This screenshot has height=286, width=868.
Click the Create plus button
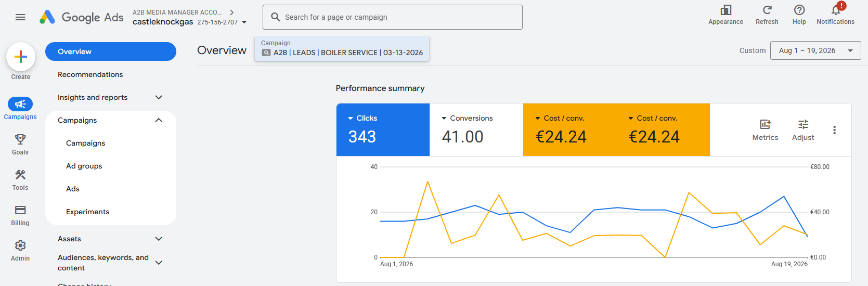point(21,57)
